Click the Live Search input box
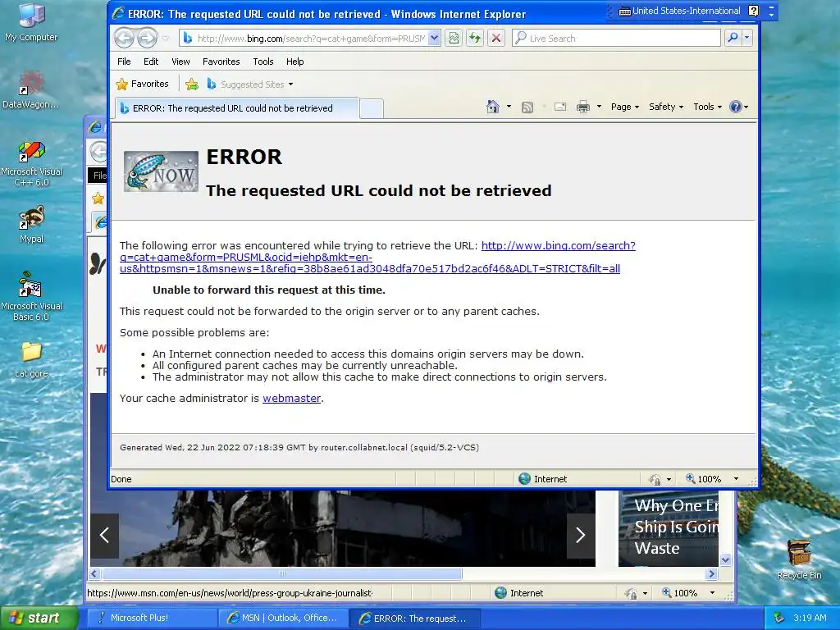The image size is (840, 630). click(616, 38)
